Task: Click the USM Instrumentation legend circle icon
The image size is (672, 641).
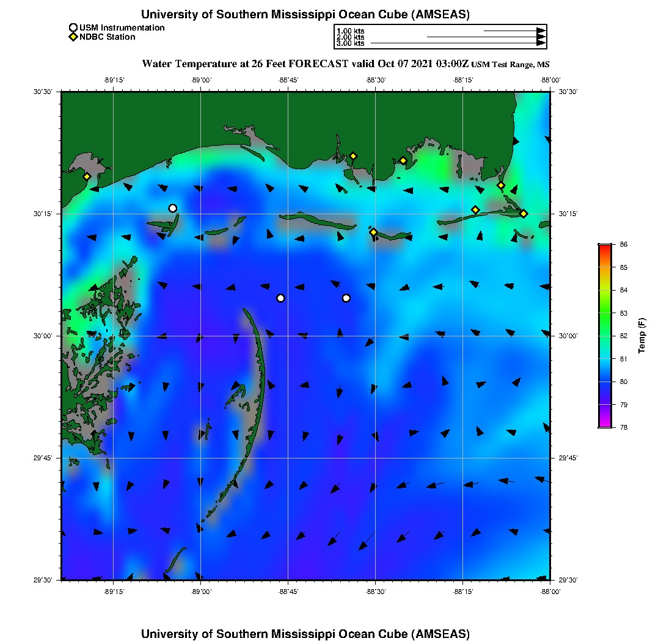Action: (73, 27)
